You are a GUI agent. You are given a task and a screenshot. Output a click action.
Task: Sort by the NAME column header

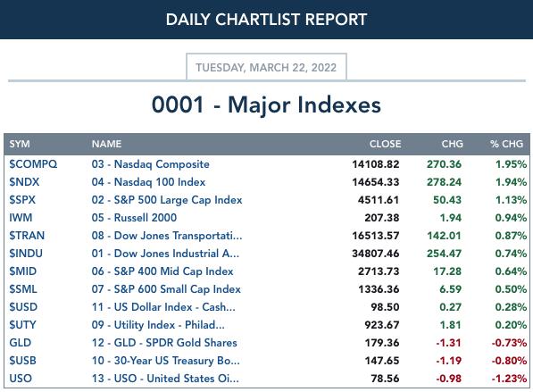[x=106, y=144]
